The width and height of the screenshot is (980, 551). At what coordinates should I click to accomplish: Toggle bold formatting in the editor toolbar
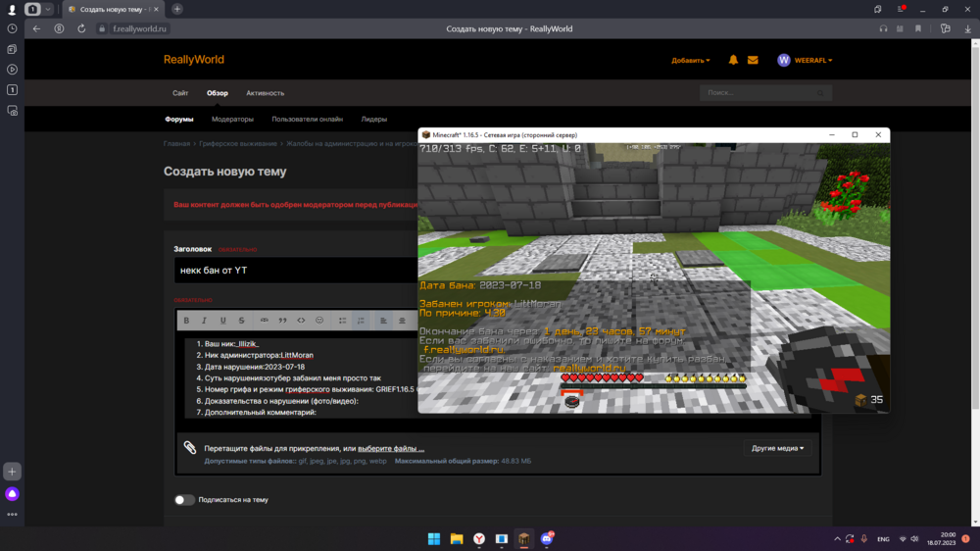[x=186, y=321]
